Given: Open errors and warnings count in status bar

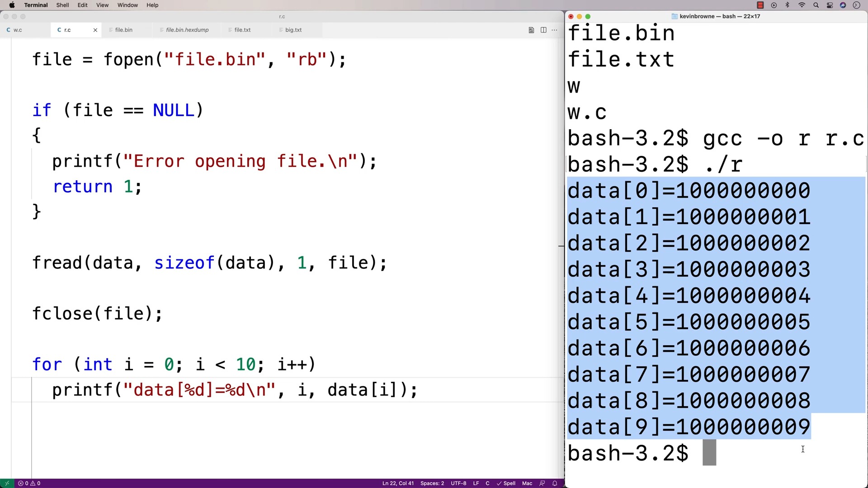Looking at the screenshot, I should 29,483.
